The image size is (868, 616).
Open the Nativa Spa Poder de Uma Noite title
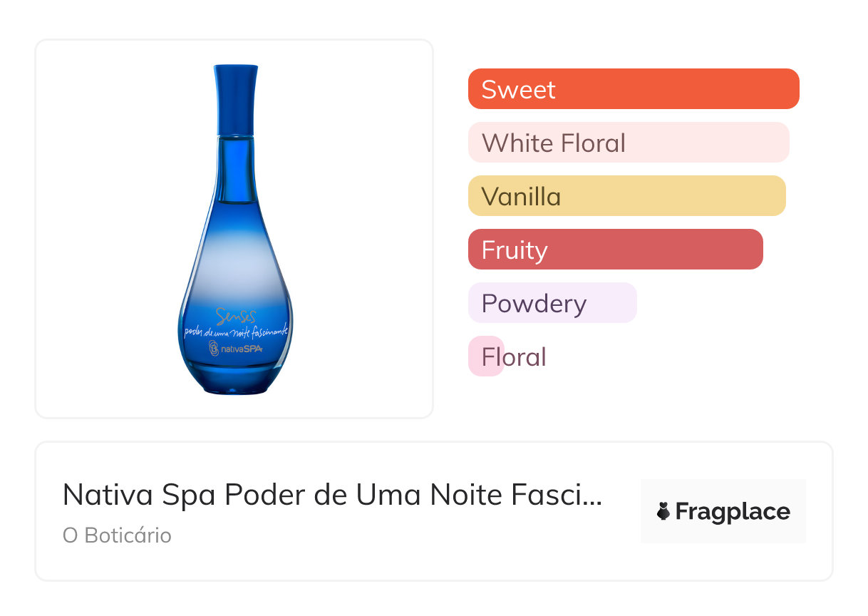tap(333, 494)
